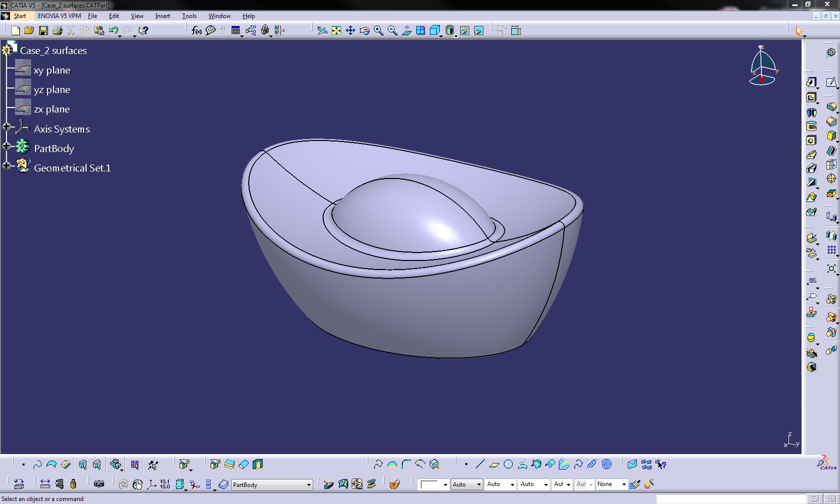The width and height of the screenshot is (840, 504).
Task: Click the Print icon
Action: coord(58,31)
